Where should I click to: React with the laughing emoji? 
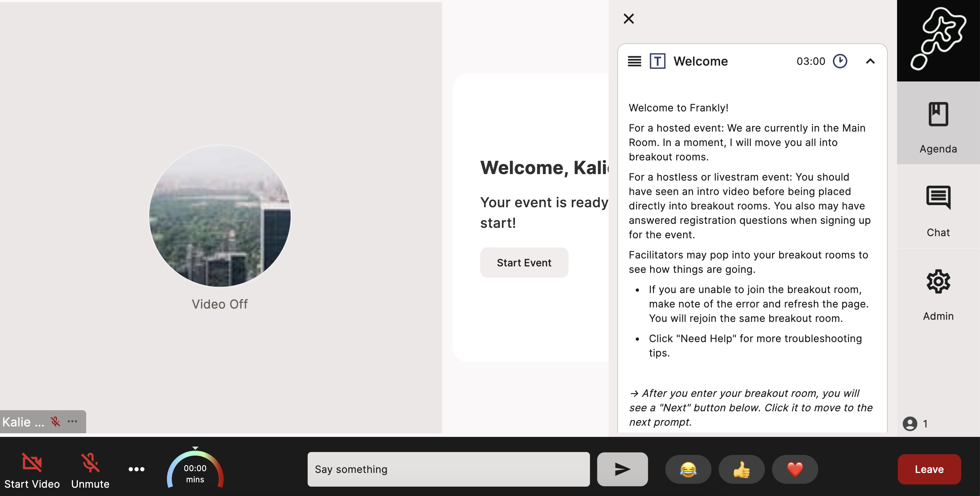pyautogui.click(x=688, y=469)
